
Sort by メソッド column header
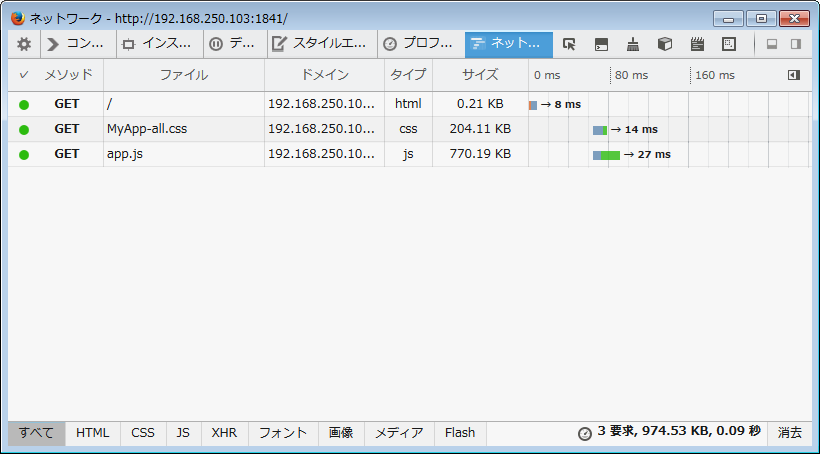69,75
